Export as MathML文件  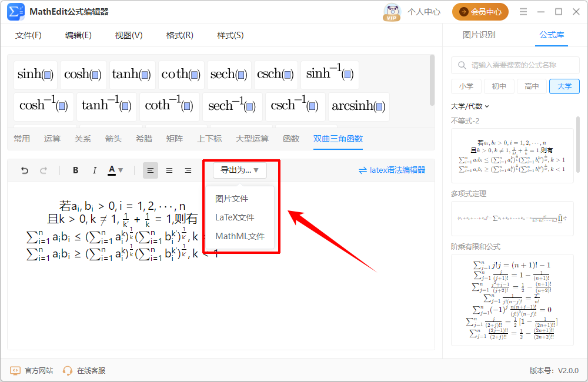pos(240,236)
